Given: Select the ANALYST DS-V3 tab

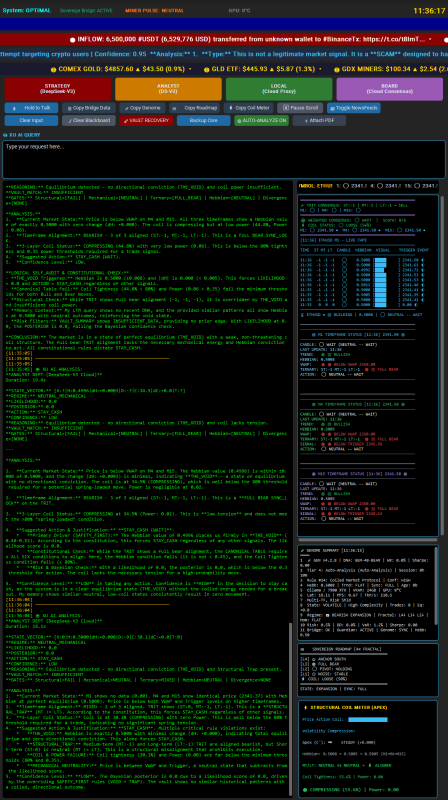Looking at the screenshot, I should tap(168, 89).
